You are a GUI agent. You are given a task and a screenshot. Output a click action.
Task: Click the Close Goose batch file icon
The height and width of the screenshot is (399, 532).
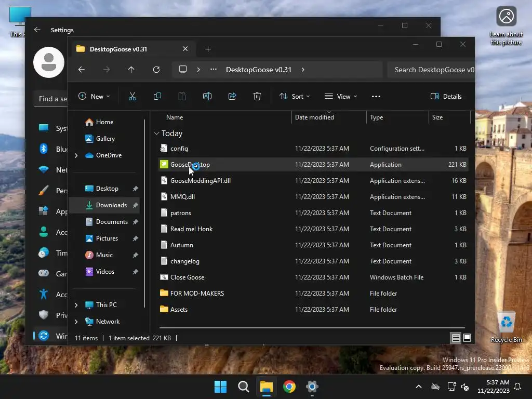[164, 277]
